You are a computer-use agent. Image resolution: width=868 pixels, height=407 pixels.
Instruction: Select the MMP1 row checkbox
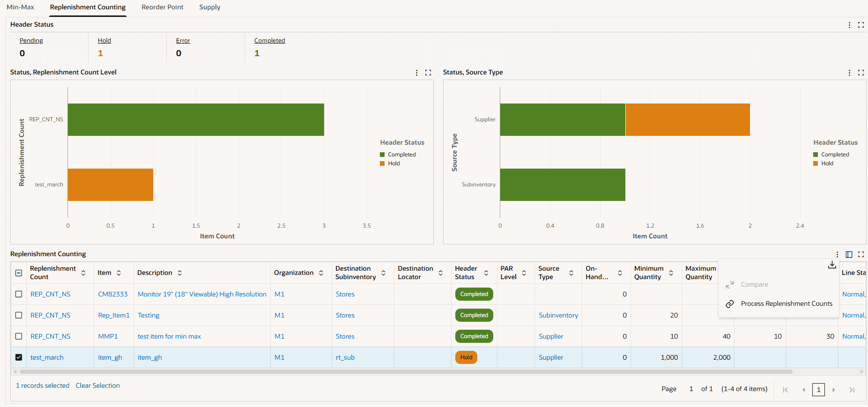coord(19,336)
